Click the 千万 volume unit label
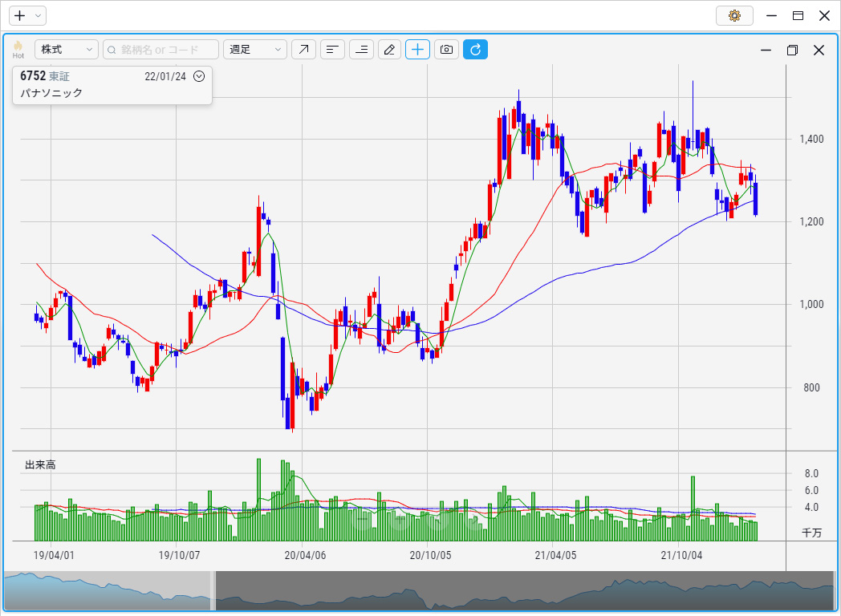The width and height of the screenshot is (841, 616). (811, 533)
